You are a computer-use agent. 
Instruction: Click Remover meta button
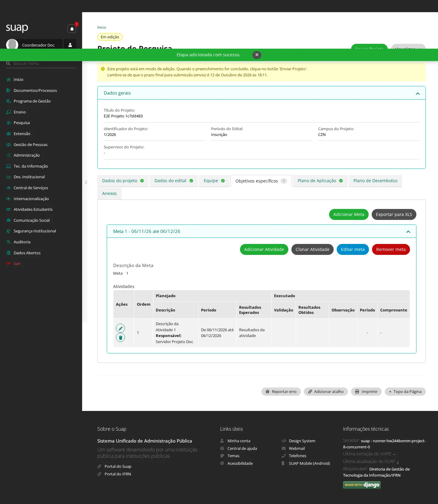click(x=391, y=249)
